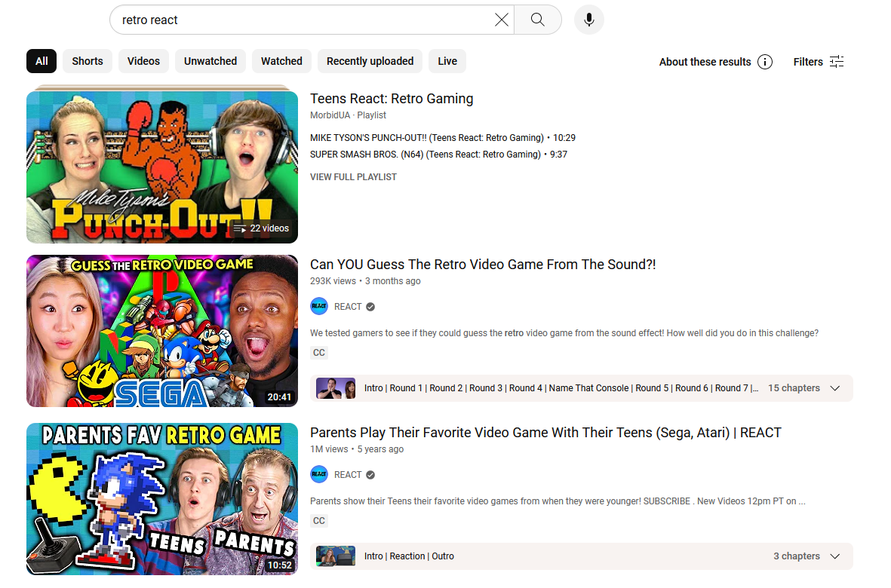Click the 22 videos playlist icon overlay
Image resolution: width=891 pixels, height=588 pixels.
240,228
